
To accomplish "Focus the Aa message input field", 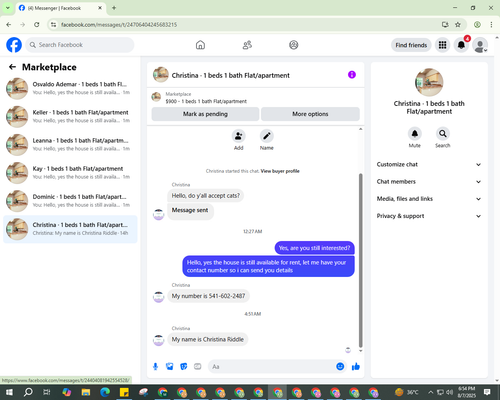I will click(272, 367).
